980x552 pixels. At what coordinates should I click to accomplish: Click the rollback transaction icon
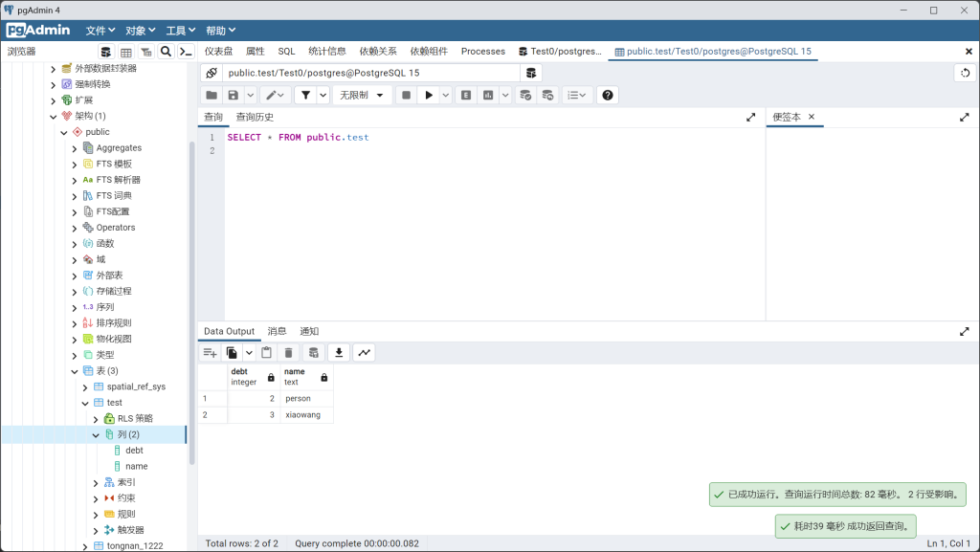547,95
